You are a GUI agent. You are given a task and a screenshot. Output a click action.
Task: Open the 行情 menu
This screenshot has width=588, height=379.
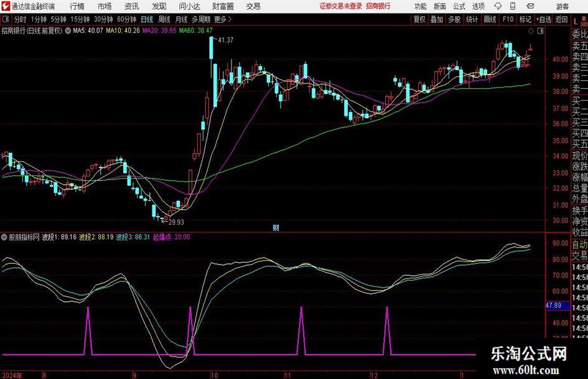(x=77, y=6)
